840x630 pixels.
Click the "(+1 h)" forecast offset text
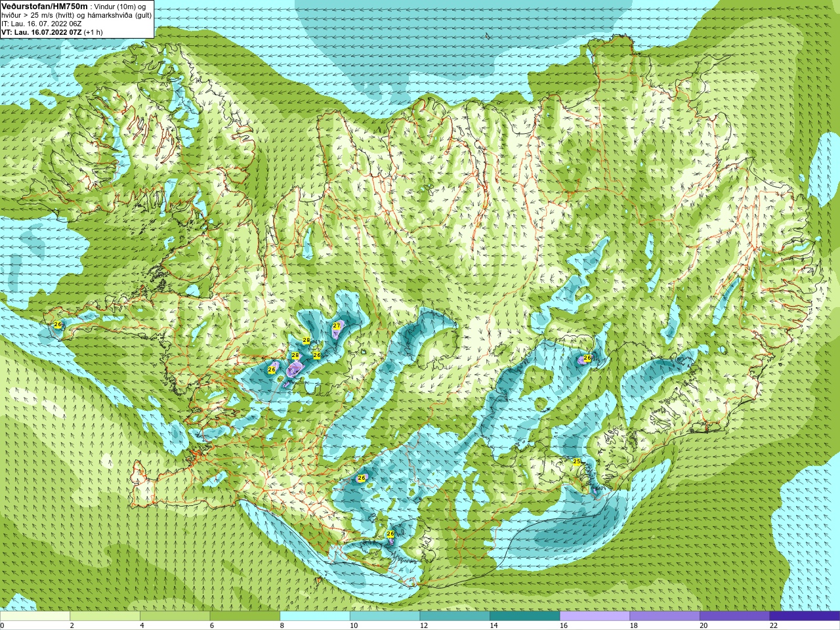pos(93,32)
